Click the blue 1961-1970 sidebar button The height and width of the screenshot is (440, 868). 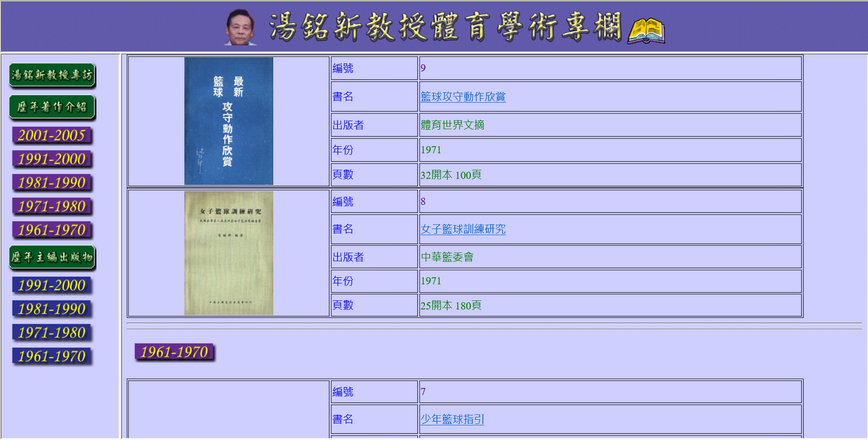tap(52, 357)
